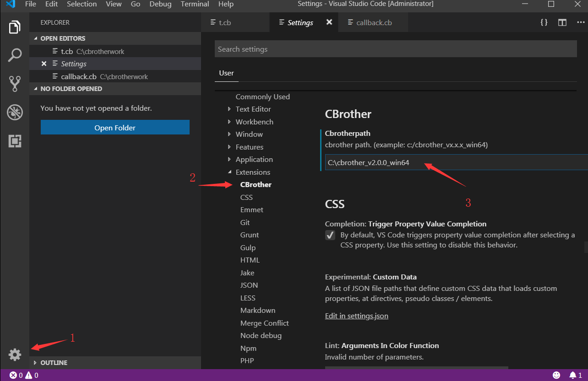Select Node debug settings category
The height and width of the screenshot is (381, 588).
point(261,336)
